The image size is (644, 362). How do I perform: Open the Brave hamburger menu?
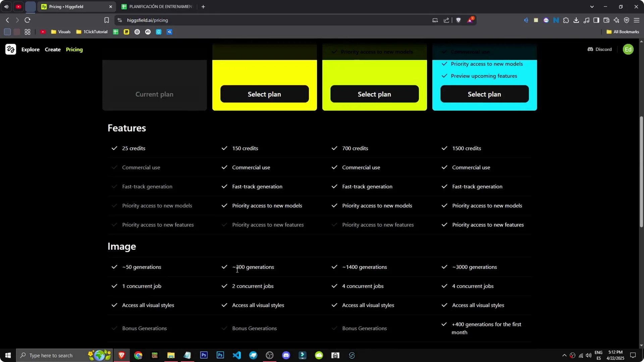pyautogui.click(x=637, y=20)
